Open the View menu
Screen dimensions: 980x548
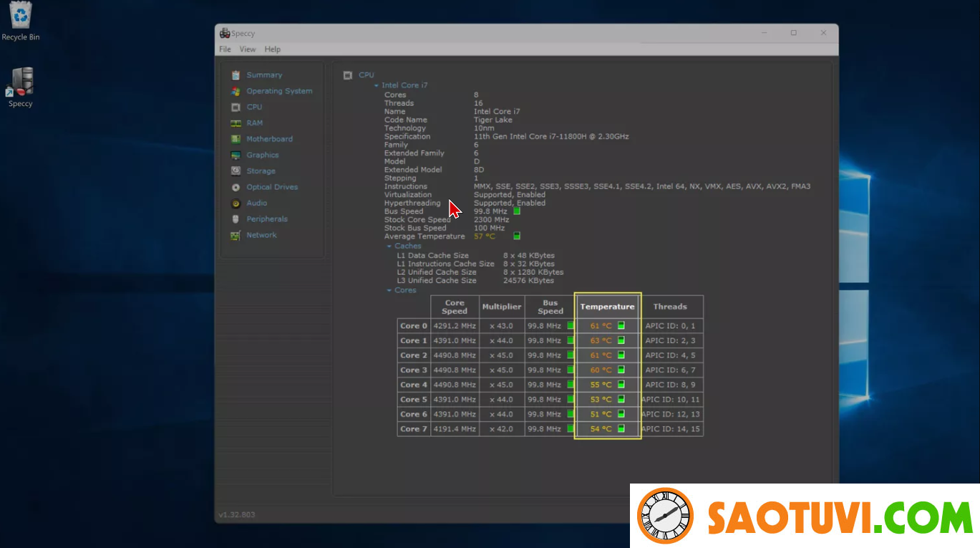tap(248, 49)
